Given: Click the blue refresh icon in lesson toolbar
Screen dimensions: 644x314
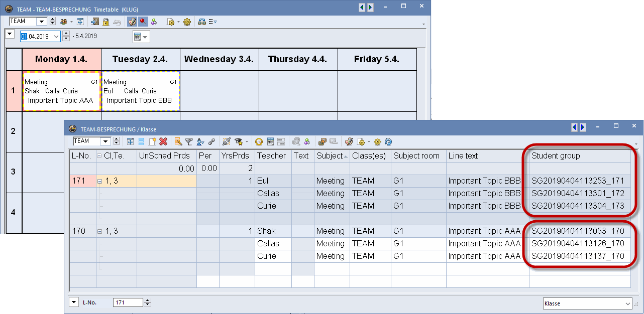Looking at the screenshot, I should coord(388,141).
